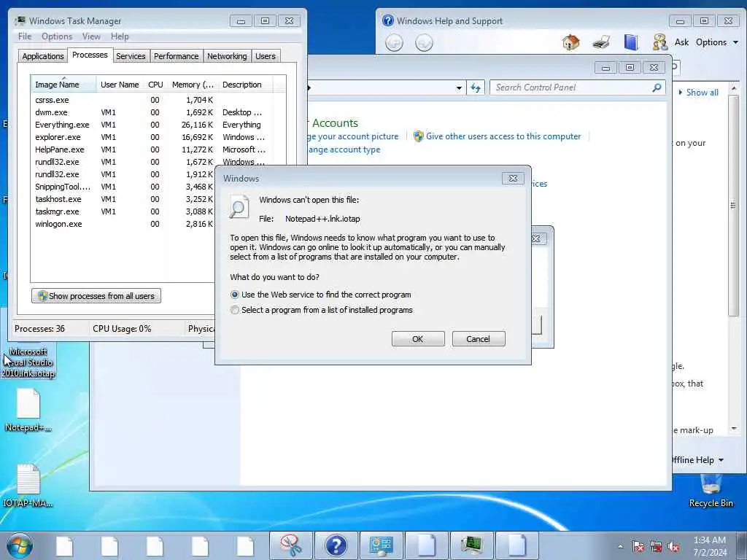Click the Control Panel search magnifier

pos(657,87)
